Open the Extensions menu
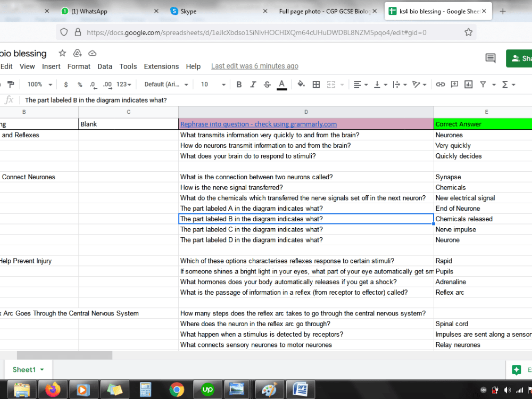Viewport: 532px width, 399px height. 161,66
